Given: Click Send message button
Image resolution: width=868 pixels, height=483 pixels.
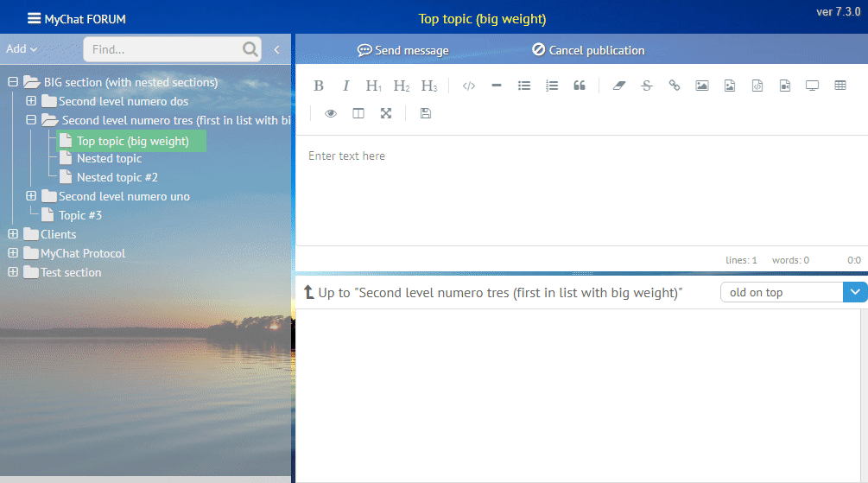Looking at the screenshot, I should point(403,50).
